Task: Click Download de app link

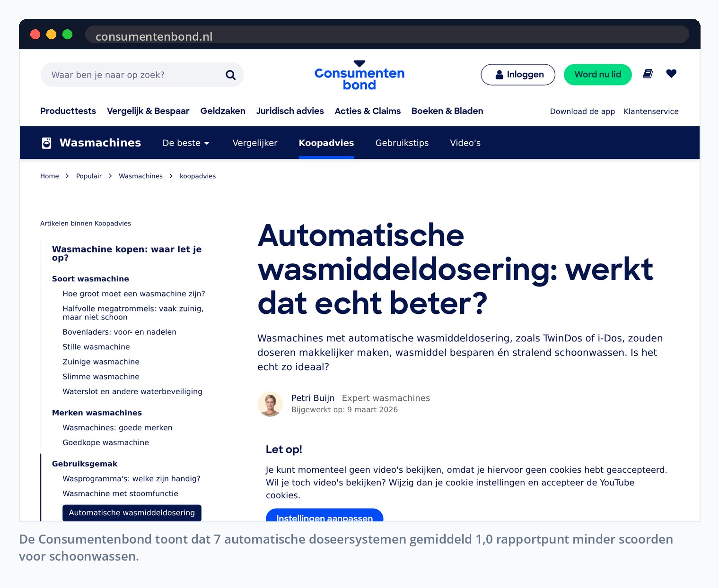Action: [x=582, y=112]
